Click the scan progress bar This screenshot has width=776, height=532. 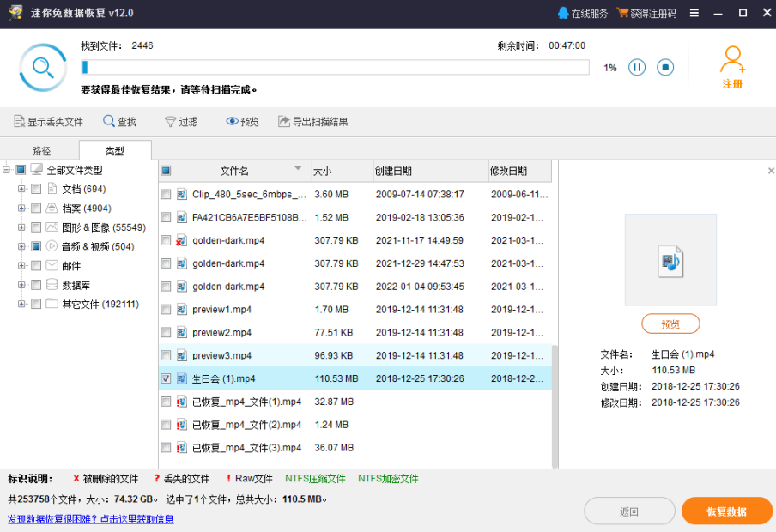335,67
